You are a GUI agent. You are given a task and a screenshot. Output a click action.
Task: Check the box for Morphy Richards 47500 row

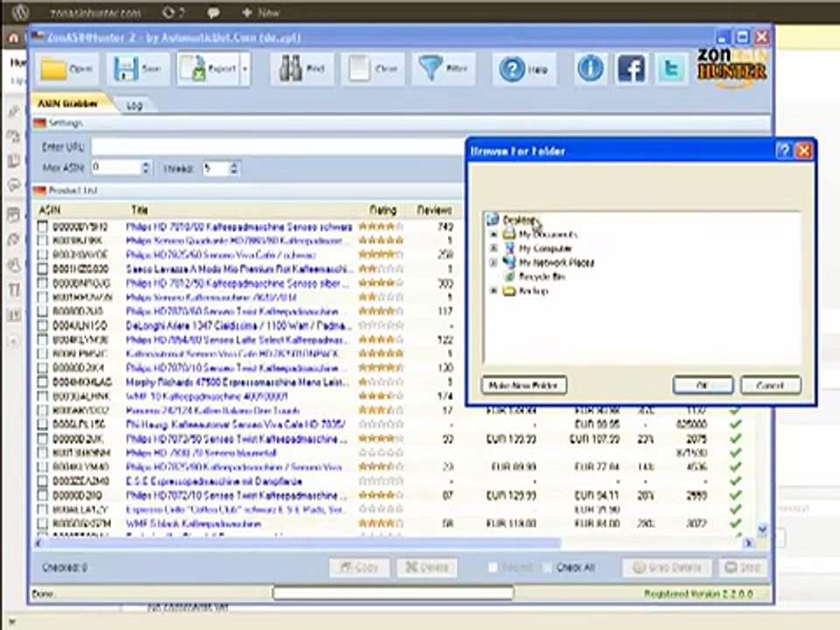[42, 382]
